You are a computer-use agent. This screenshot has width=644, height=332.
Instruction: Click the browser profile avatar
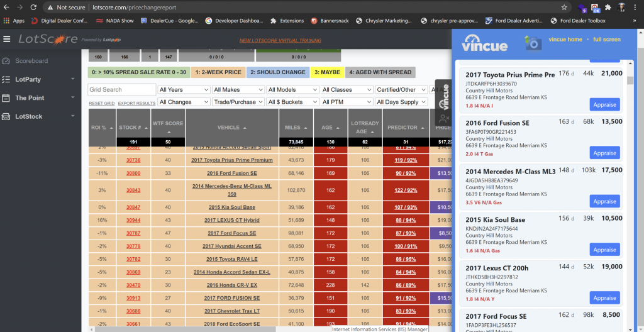[x=623, y=8]
